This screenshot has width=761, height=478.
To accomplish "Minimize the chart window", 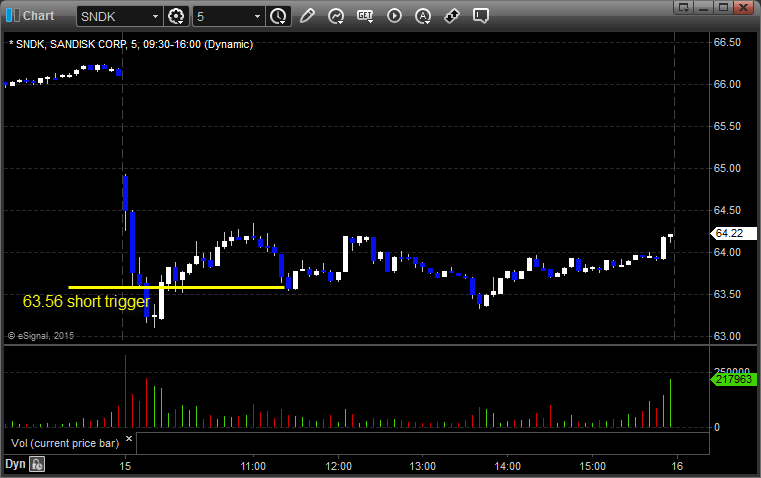I will tap(704, 7).
